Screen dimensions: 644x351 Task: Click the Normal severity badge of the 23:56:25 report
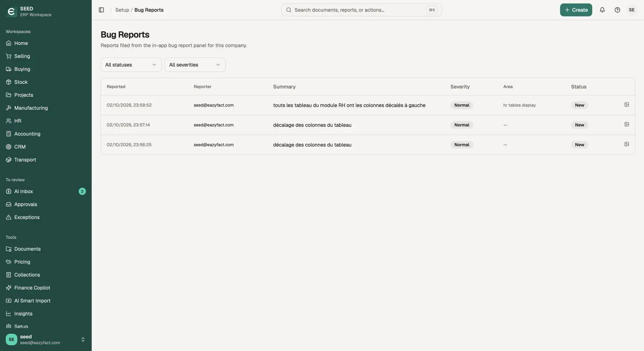pos(462,145)
